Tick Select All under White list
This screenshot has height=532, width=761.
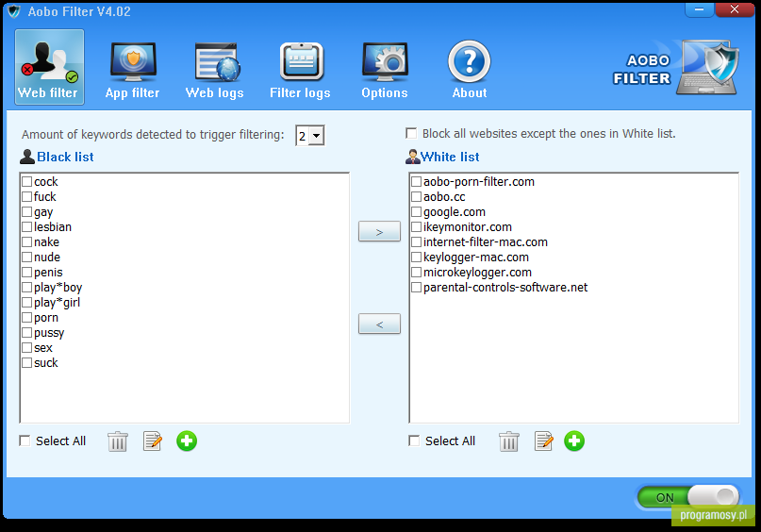414,441
